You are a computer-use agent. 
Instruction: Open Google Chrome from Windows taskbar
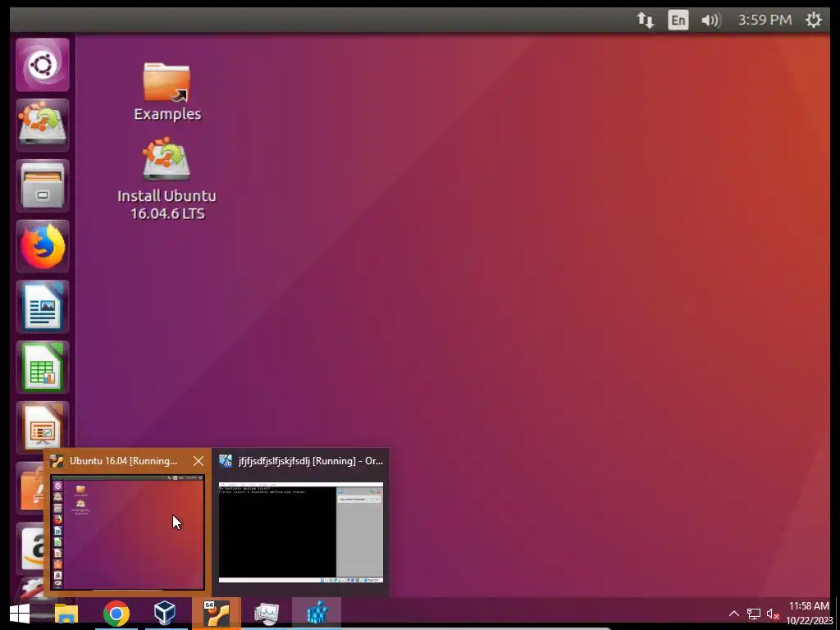[116, 614]
